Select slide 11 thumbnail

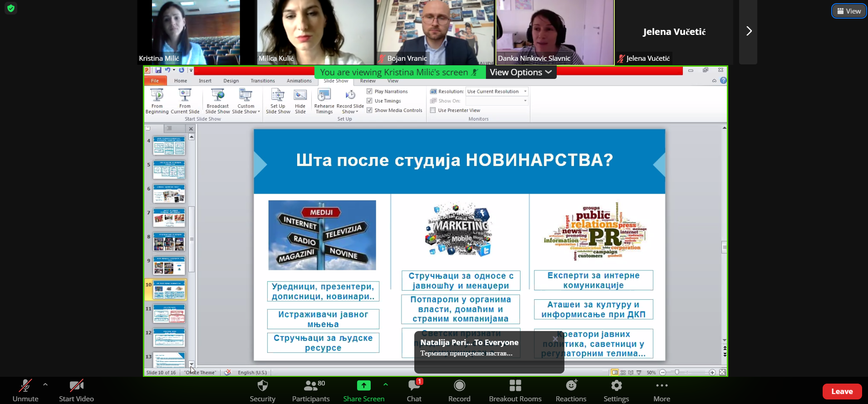tap(169, 313)
